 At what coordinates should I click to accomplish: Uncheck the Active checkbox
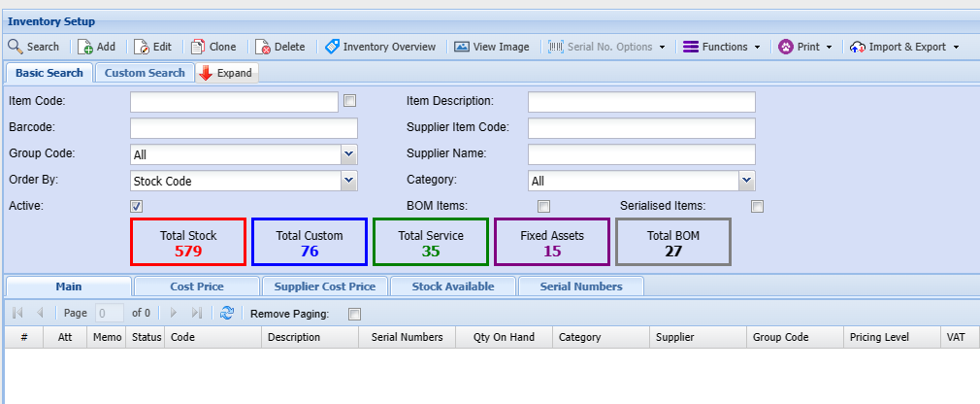pyautogui.click(x=137, y=206)
